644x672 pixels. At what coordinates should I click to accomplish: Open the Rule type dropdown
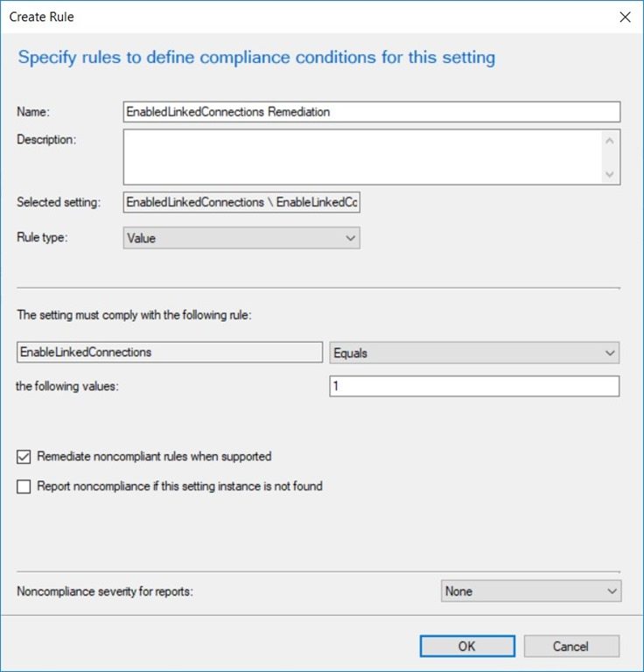click(x=241, y=238)
